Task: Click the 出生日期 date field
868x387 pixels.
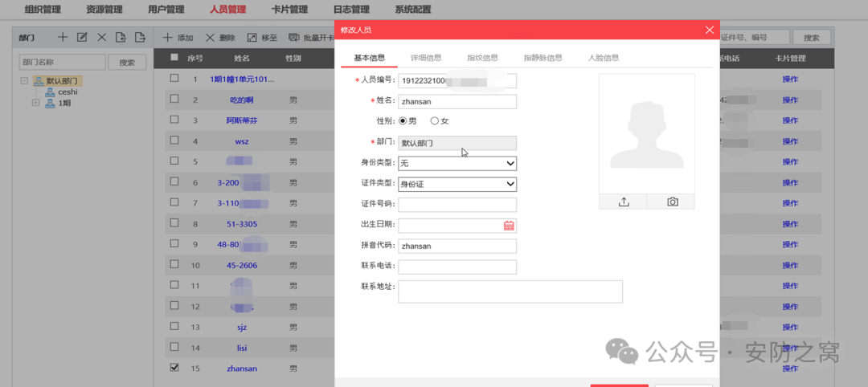Action: [457, 226]
